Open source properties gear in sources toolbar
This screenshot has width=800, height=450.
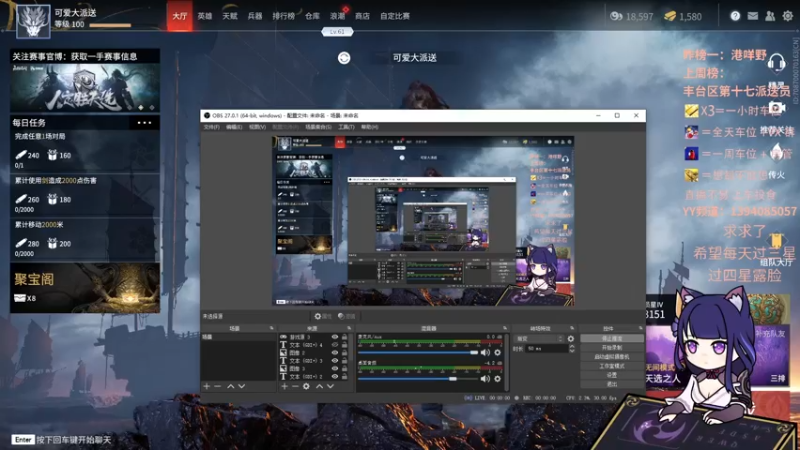click(306, 386)
